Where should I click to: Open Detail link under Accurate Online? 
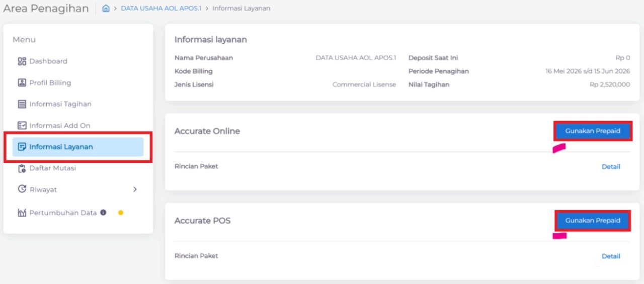point(611,166)
